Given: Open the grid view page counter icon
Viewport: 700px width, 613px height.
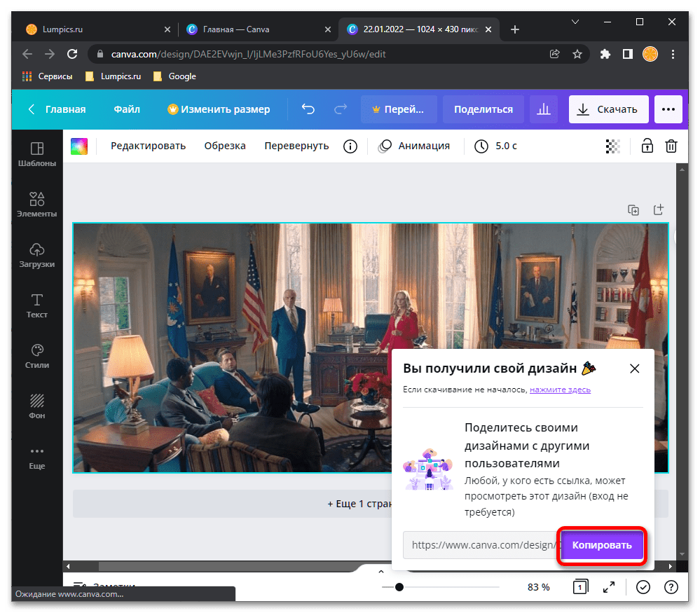Looking at the screenshot, I should 580,586.
